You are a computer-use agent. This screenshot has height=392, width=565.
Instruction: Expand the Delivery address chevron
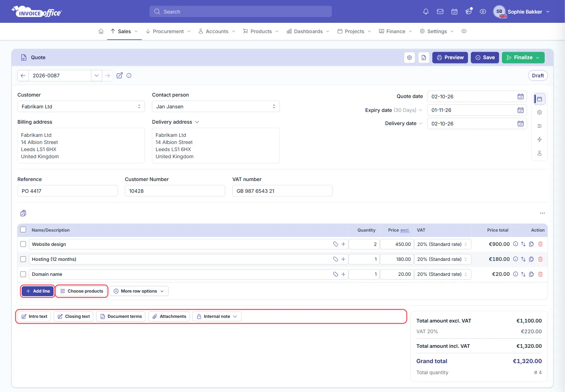pos(197,122)
